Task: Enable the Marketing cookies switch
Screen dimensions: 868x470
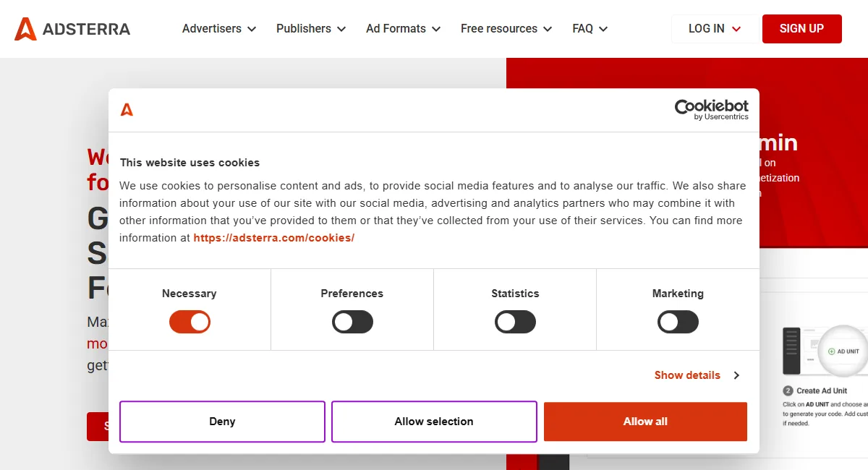Action: coord(678,322)
